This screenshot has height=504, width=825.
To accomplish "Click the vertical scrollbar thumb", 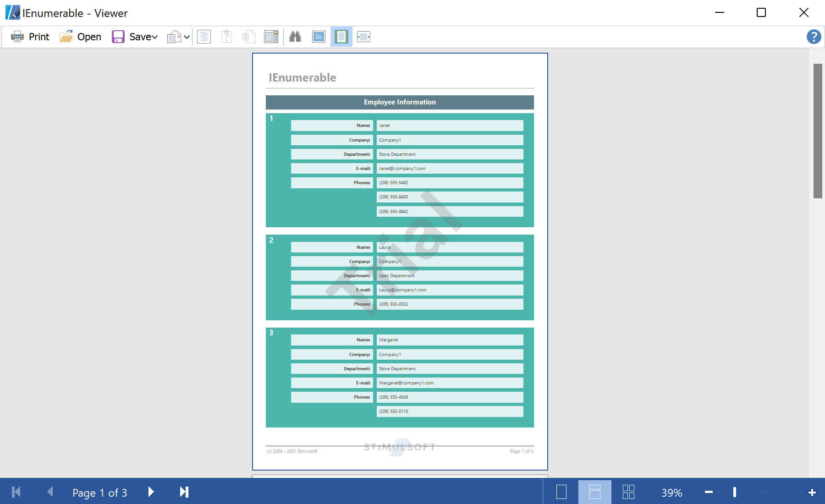I will pos(818,131).
